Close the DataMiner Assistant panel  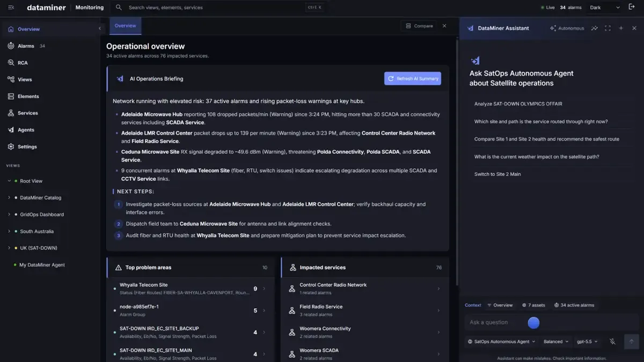click(x=634, y=28)
